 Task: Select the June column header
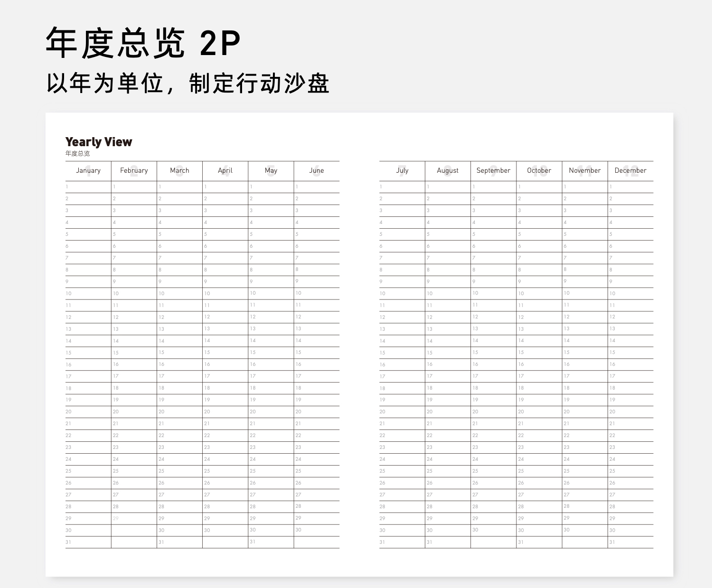click(317, 170)
